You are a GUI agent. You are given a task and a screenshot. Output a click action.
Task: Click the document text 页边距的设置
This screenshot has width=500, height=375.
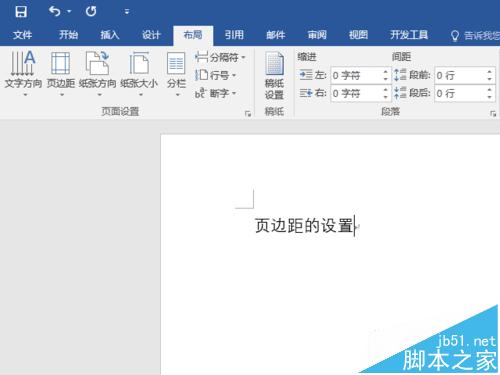pos(304,226)
